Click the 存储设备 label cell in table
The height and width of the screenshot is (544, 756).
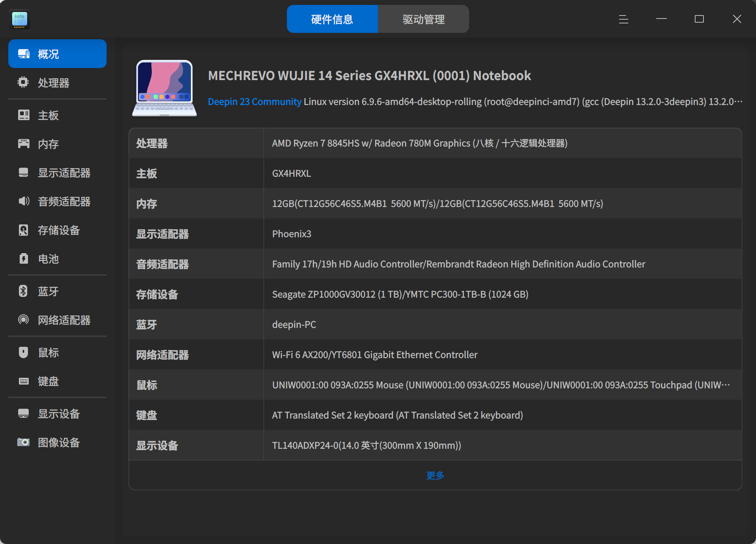tap(196, 294)
